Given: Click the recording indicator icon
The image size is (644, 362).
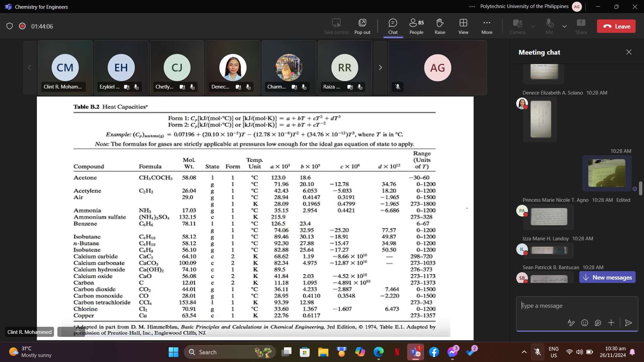Looking at the screenshot, I should [22, 26].
